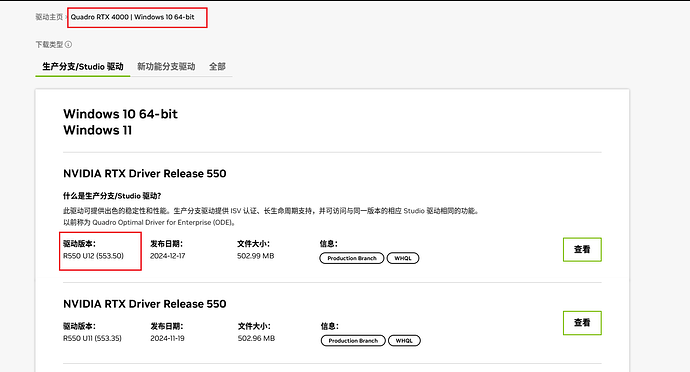Click Production Branch badge for 553.50

pos(352,258)
